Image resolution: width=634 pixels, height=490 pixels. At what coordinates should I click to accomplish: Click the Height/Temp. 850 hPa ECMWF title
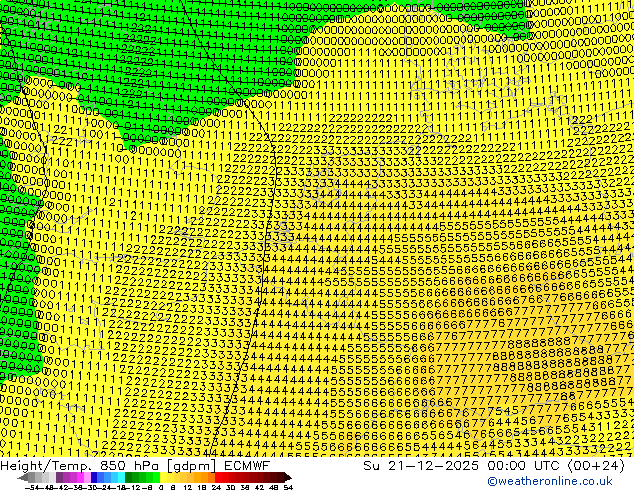click(135, 466)
